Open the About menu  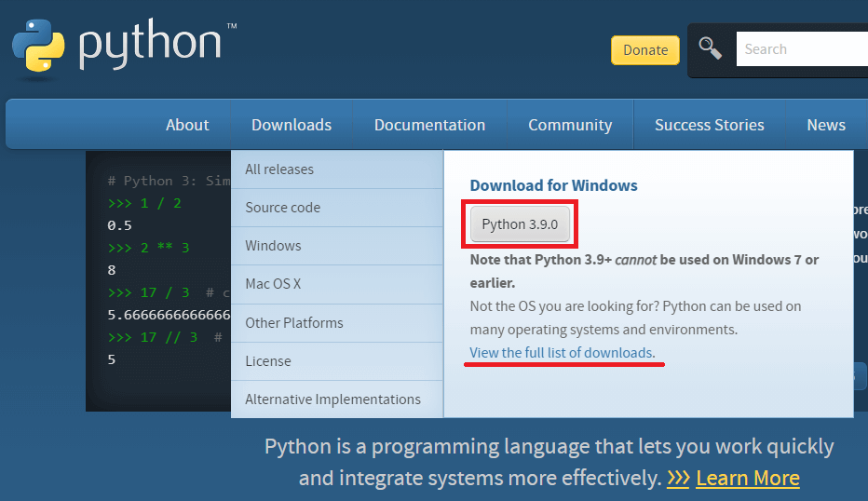[187, 125]
